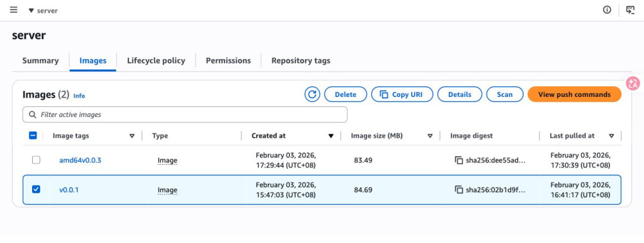
Task: Open the hamburger navigation menu
Action: tap(14, 10)
